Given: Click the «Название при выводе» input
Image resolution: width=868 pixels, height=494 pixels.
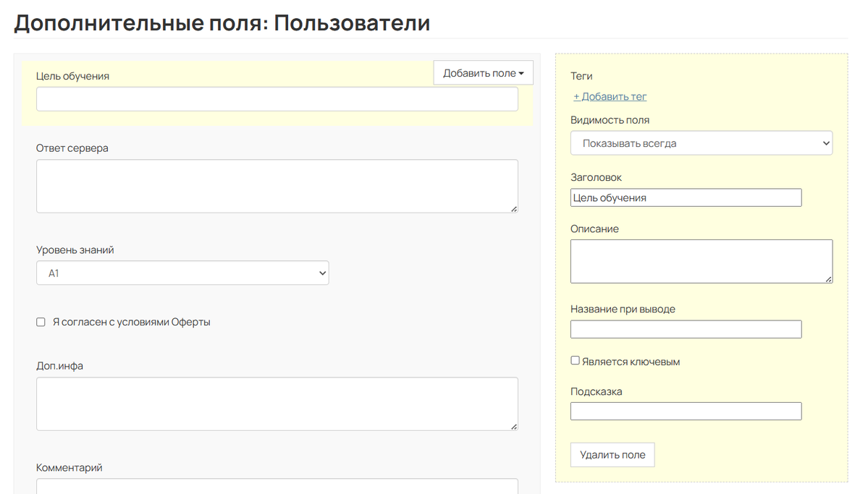Looking at the screenshot, I should 686,328.
